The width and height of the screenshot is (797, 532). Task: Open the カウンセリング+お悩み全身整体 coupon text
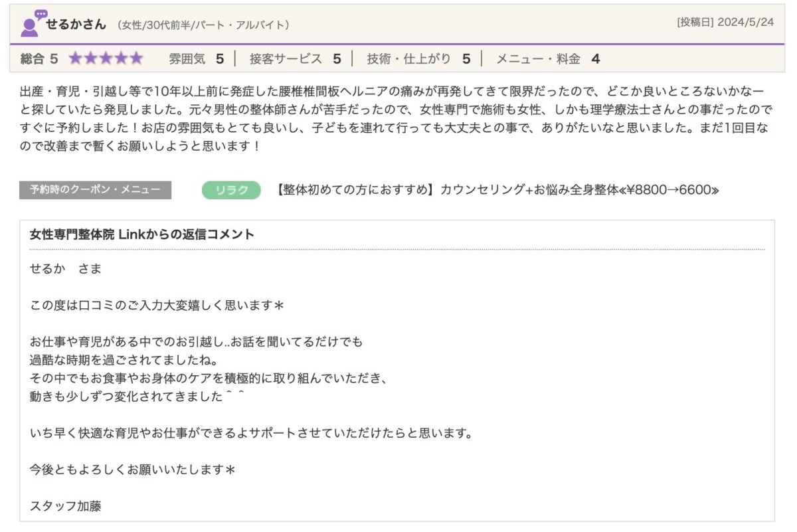497,191
